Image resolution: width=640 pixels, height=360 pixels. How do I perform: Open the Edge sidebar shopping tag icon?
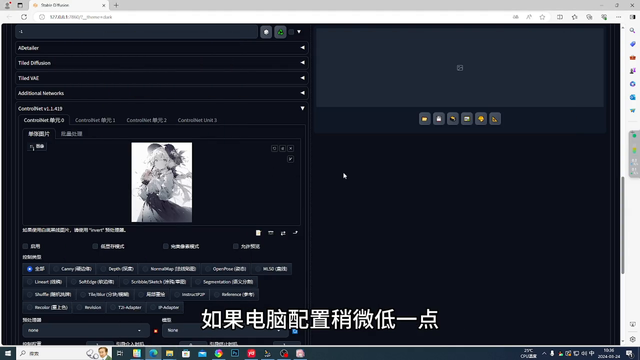tap(632, 44)
